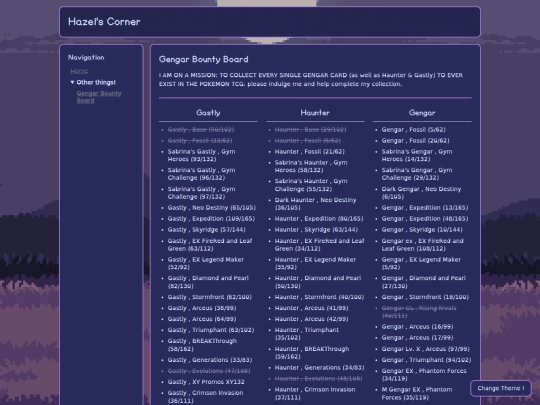Click Gengar ex, EX FireRed and Leaf Green
Screen dimensions: 540x405
coord(422,245)
